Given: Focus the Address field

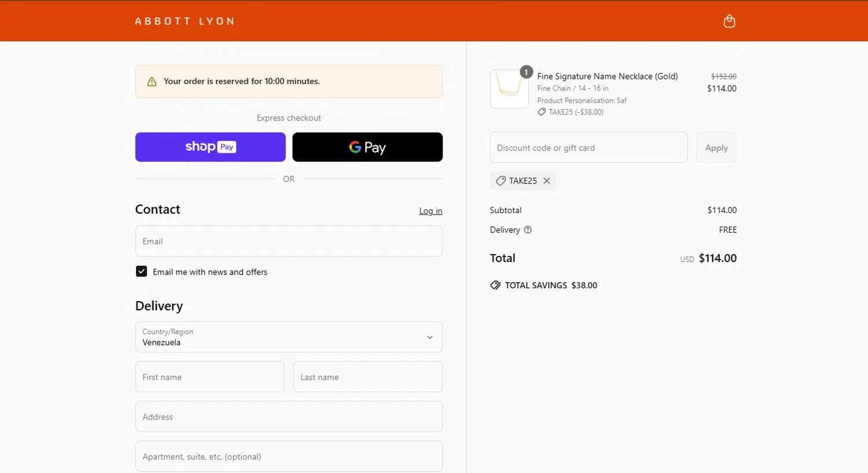Looking at the screenshot, I should 289,417.
